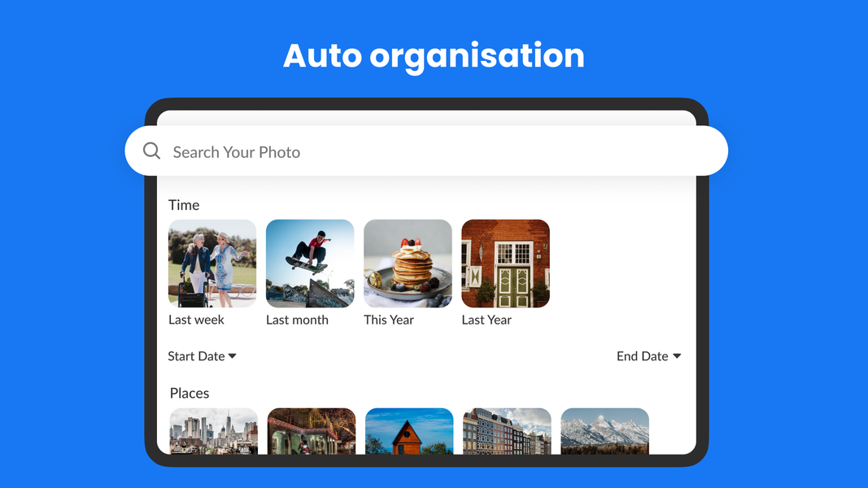Open the canal houses place thumbnail

click(x=507, y=431)
